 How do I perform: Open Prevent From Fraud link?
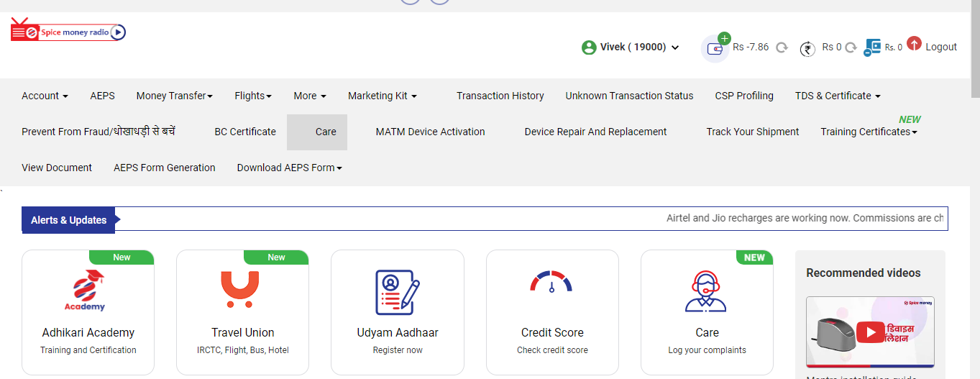[99, 132]
